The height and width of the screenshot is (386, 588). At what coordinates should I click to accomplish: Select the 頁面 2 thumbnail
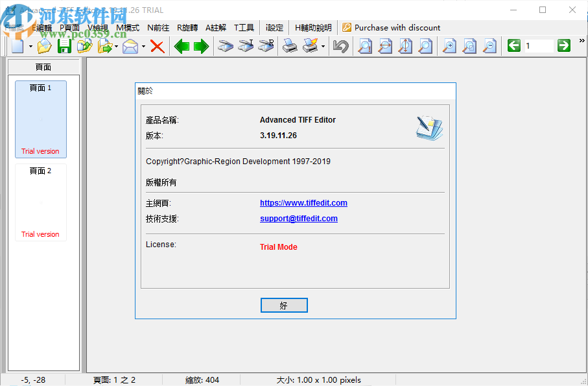[x=40, y=202]
